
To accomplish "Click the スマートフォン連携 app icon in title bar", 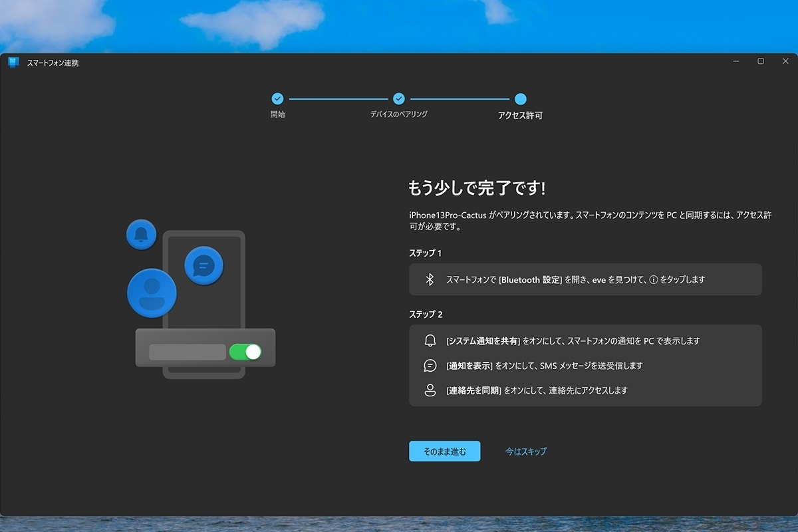I will point(13,63).
